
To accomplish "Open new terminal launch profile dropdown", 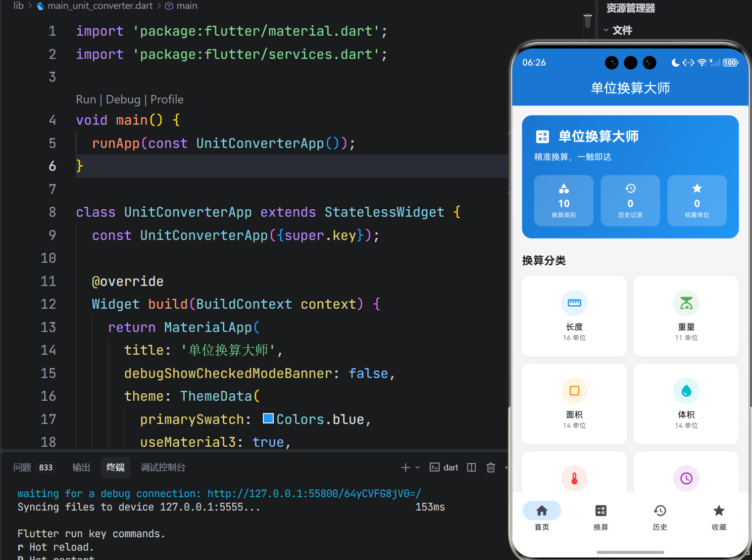I will pyautogui.click(x=417, y=467).
